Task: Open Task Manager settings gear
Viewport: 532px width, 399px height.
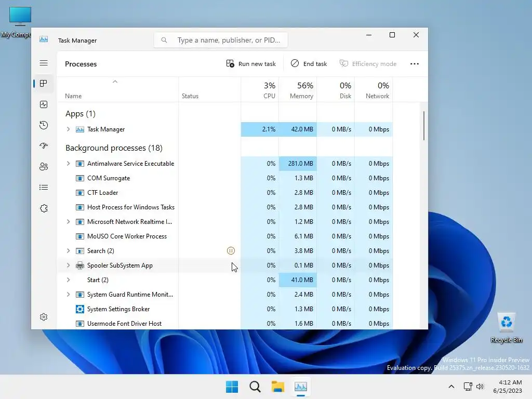Action: tap(44, 317)
